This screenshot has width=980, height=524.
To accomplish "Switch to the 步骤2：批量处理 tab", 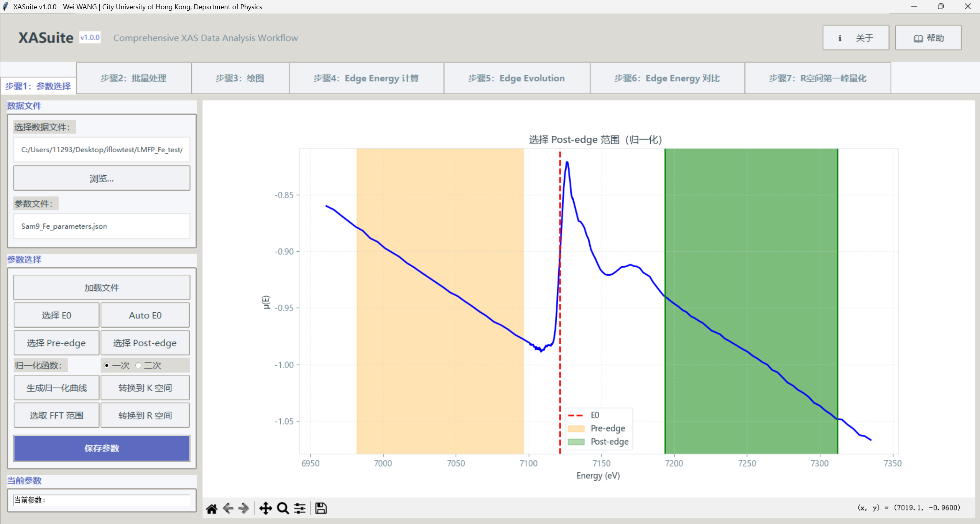I will [133, 78].
